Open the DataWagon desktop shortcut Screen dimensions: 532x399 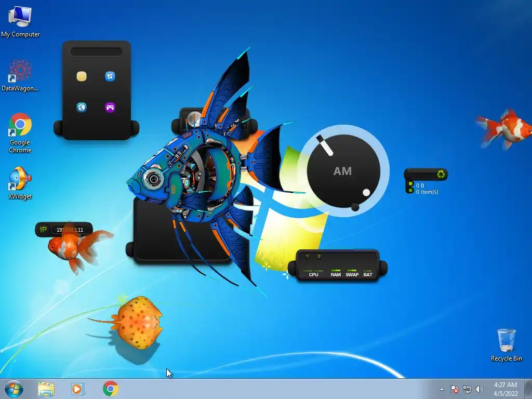(20, 75)
